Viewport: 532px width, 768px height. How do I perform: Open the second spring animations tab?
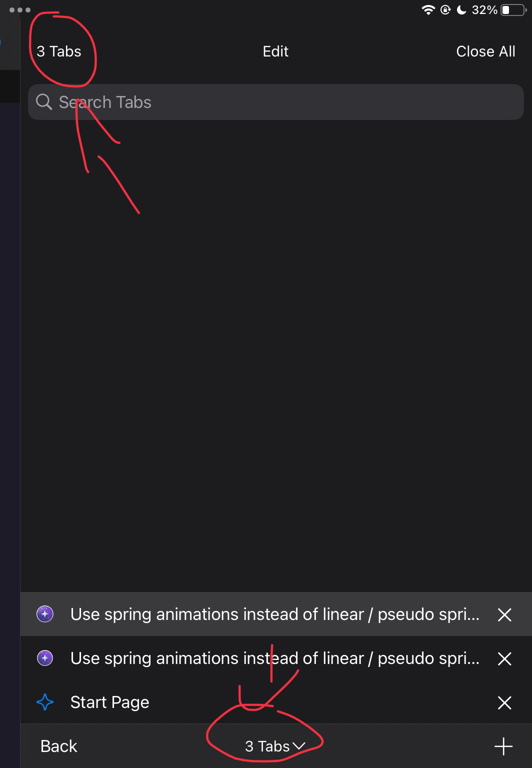(x=275, y=658)
